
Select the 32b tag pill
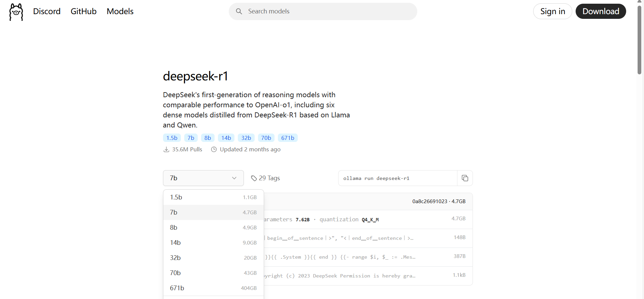pyautogui.click(x=246, y=138)
